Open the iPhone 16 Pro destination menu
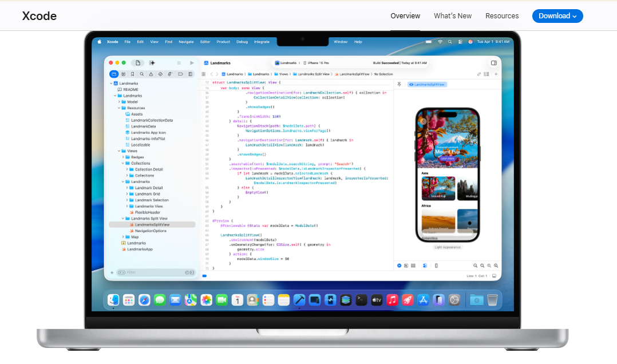The width and height of the screenshot is (617, 364). coord(319,62)
